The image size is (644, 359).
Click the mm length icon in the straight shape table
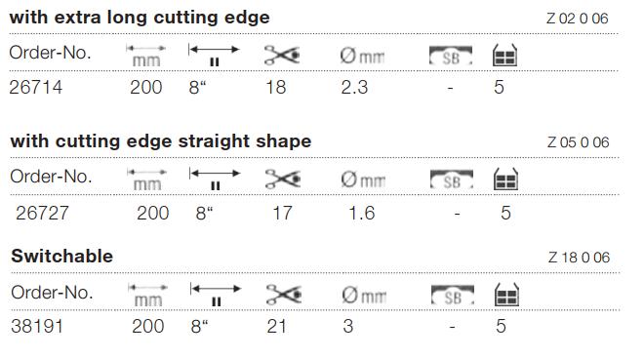click(147, 179)
